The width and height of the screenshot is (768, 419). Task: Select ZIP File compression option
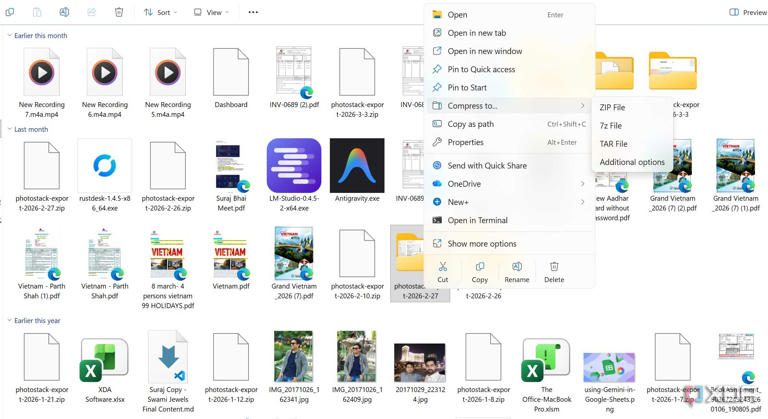point(632,107)
